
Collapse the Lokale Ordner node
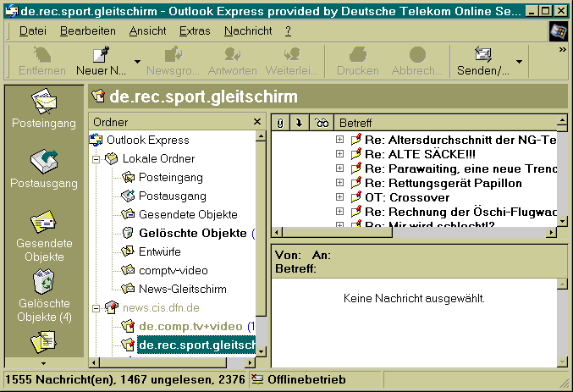96,159
